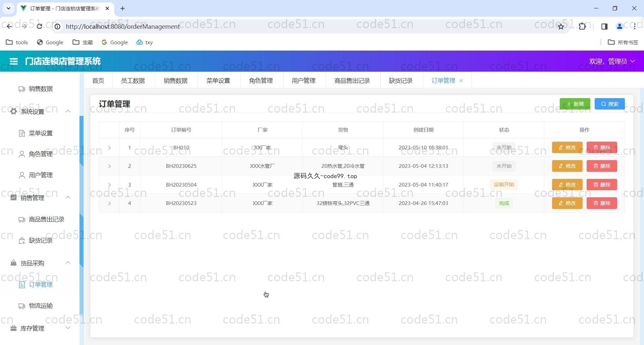
Task: Open browser extensions puzzle icon
Action: 582,26
